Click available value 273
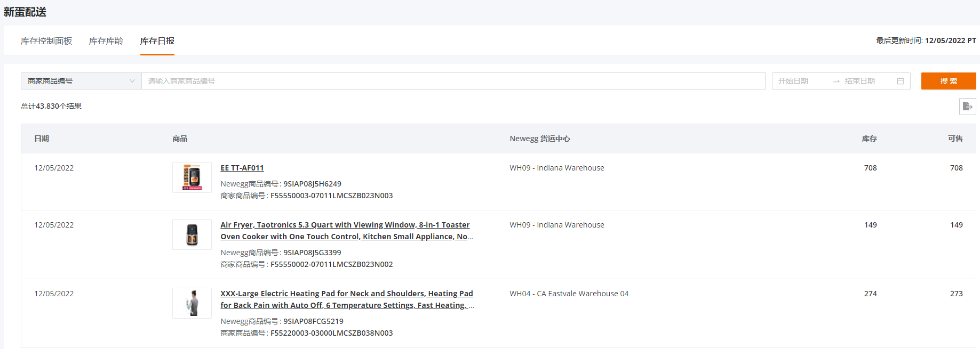 [957, 294]
